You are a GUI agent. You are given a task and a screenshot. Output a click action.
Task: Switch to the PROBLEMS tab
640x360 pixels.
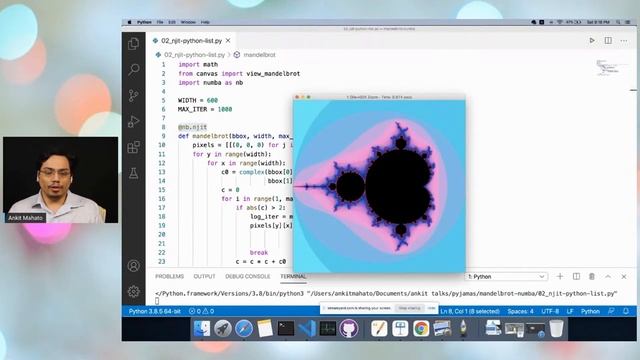[169, 276]
